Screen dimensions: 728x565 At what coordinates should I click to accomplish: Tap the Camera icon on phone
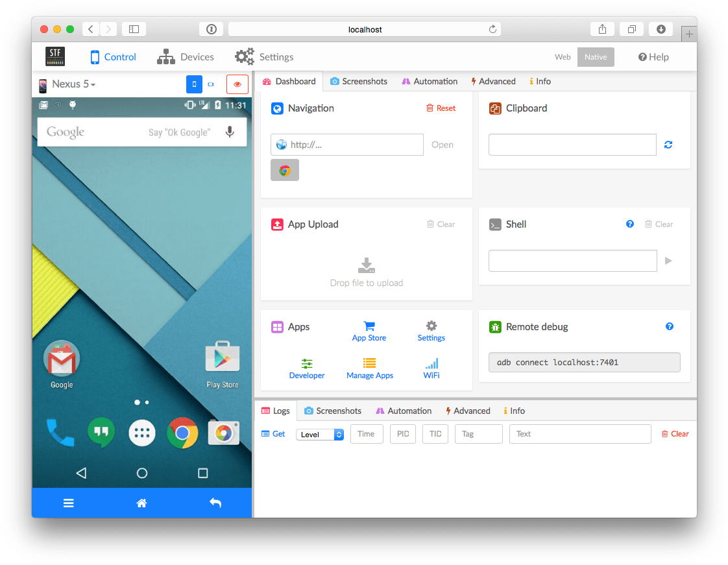point(223,433)
